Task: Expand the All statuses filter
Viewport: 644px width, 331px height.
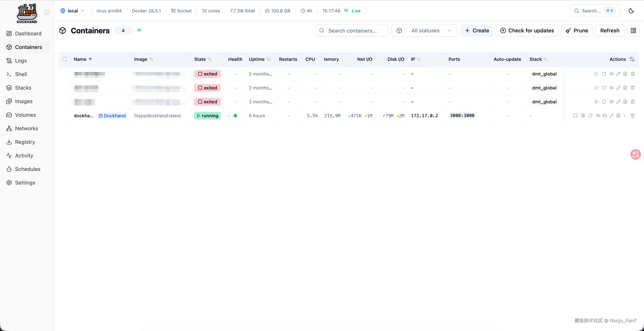Action: coord(424,31)
